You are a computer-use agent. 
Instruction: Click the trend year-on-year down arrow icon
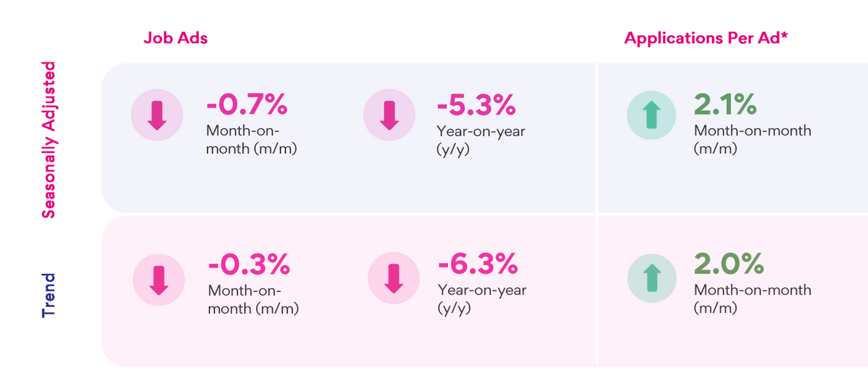point(393,280)
